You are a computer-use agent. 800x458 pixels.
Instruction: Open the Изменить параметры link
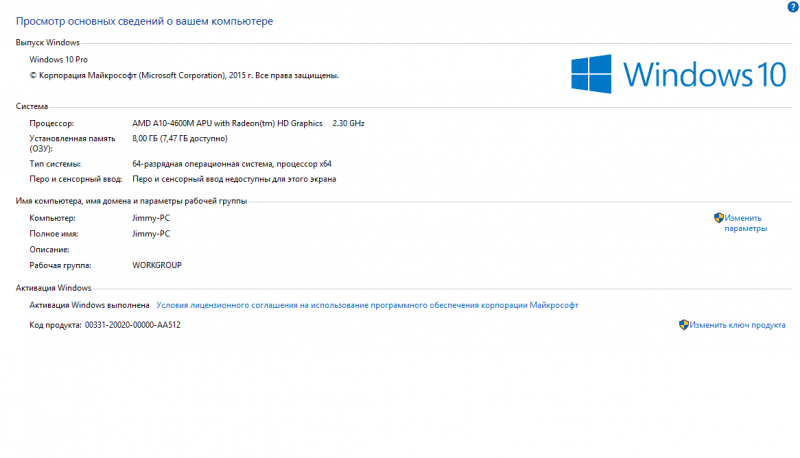[745, 223]
